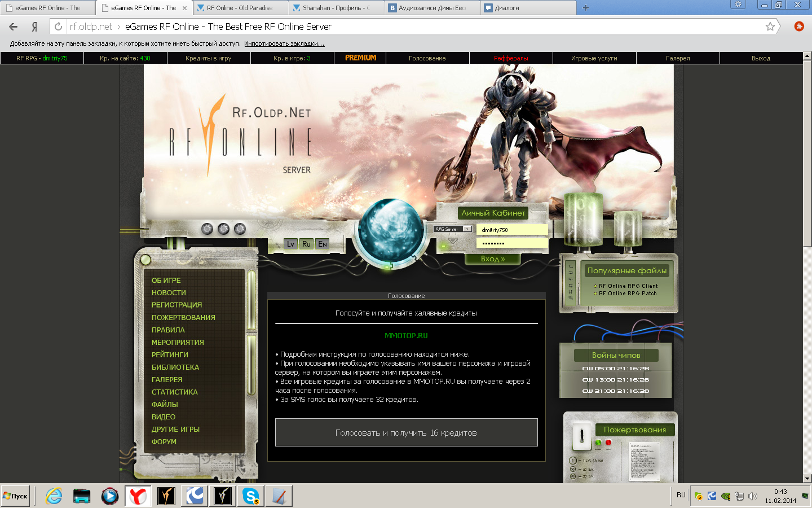
Task: Open the notepad-with-pencil taskbar button
Action: tap(279, 496)
